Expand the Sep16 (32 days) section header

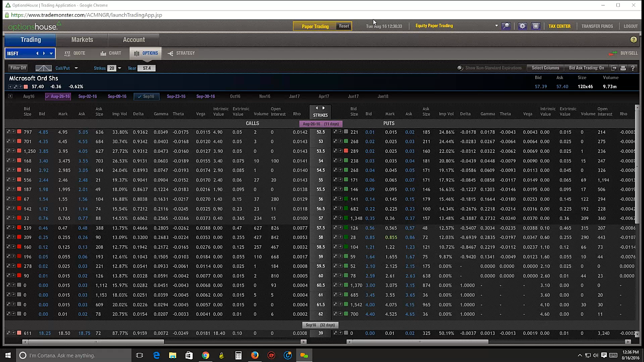[x=320, y=325]
